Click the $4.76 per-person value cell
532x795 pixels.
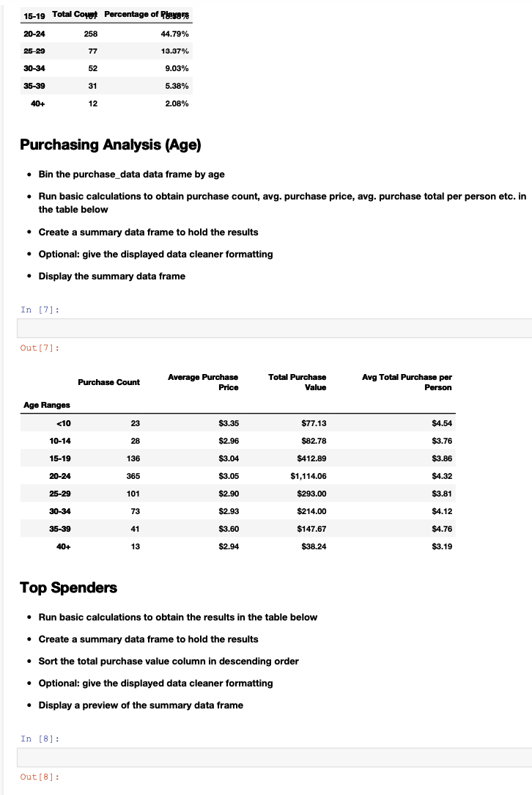[x=443, y=527]
